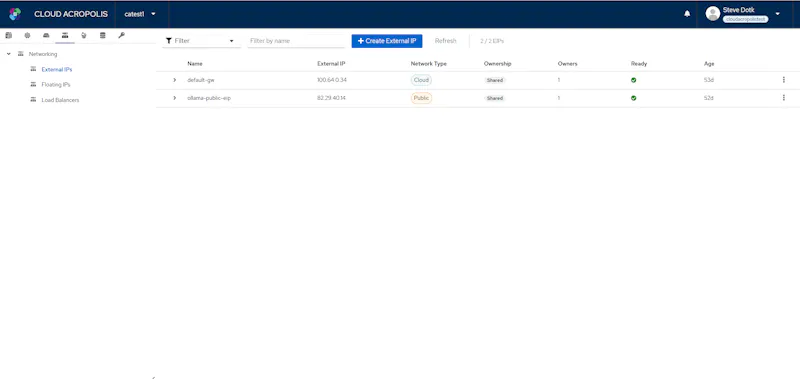Collapse the Networking tree node chevron
800x379 pixels.
point(9,54)
